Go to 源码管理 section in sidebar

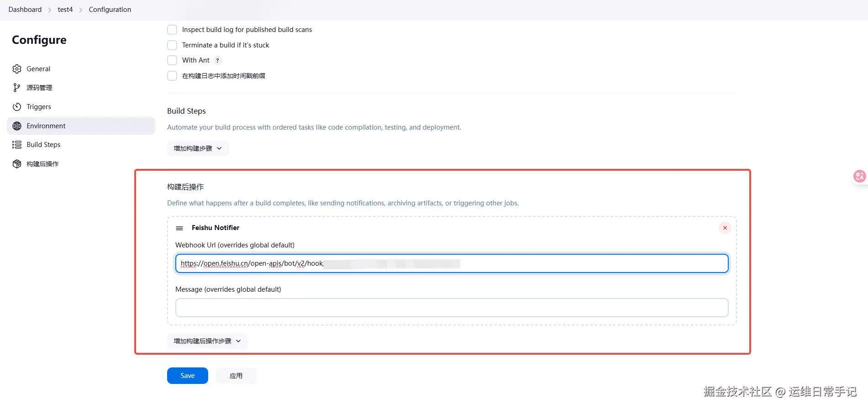point(81,88)
